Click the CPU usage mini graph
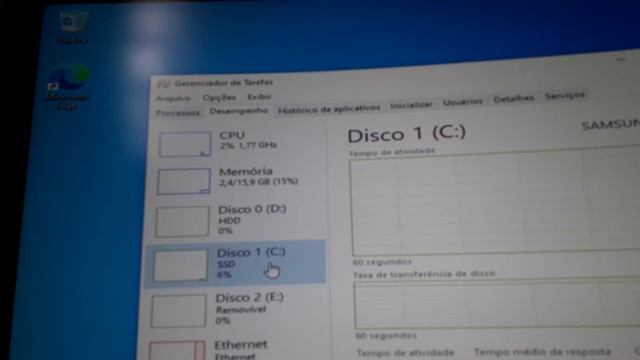The height and width of the screenshot is (360, 640). point(185,144)
